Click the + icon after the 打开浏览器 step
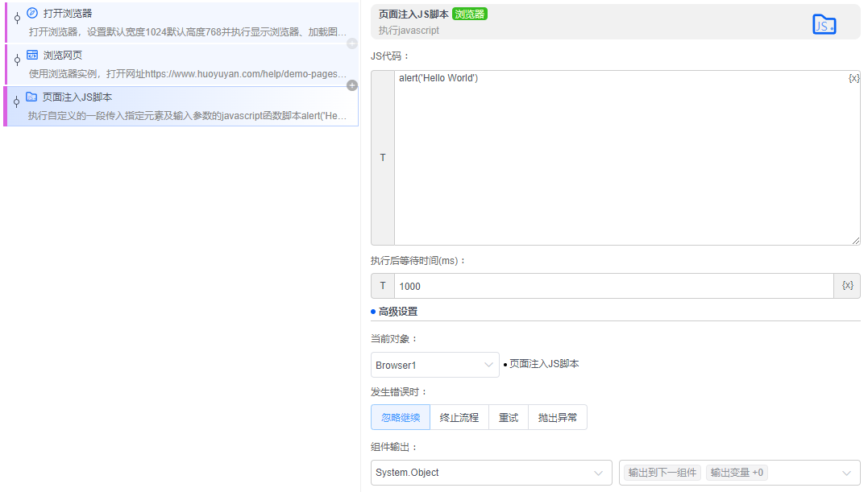The image size is (868, 492). click(351, 43)
